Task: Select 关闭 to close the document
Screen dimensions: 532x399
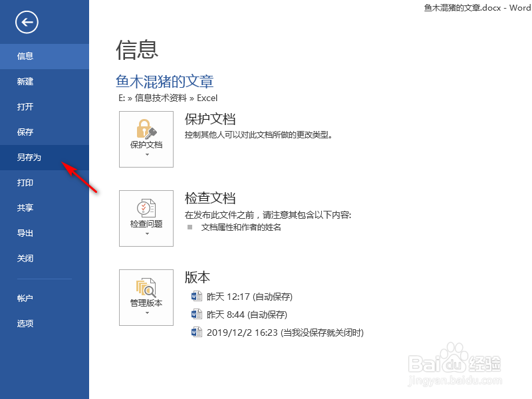Action: [x=25, y=258]
